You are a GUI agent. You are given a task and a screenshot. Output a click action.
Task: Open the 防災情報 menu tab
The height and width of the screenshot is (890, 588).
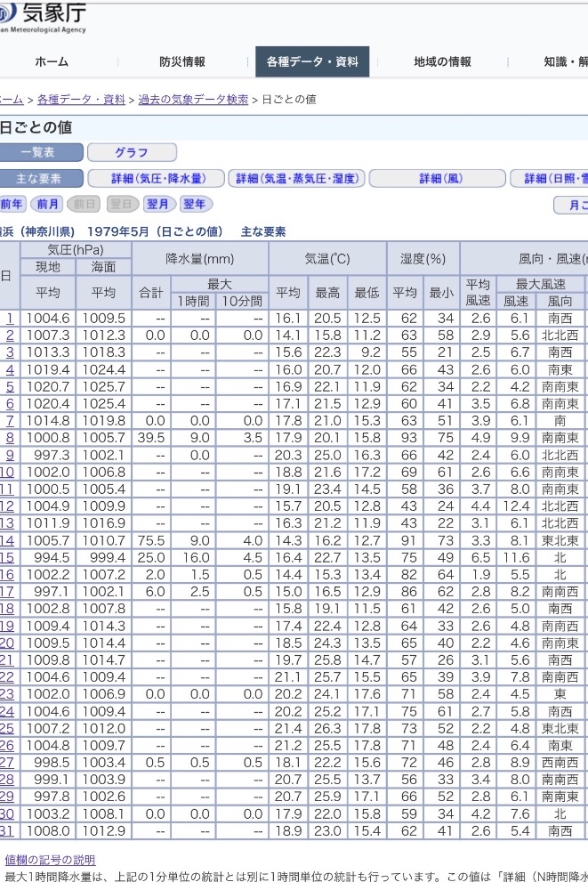tap(181, 62)
